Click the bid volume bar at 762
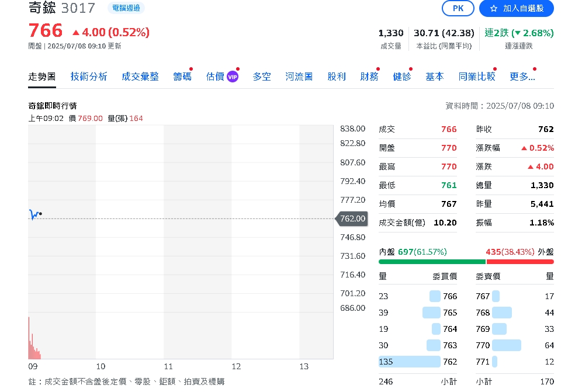Viewport: 568px width, 392px height. tap(409, 362)
